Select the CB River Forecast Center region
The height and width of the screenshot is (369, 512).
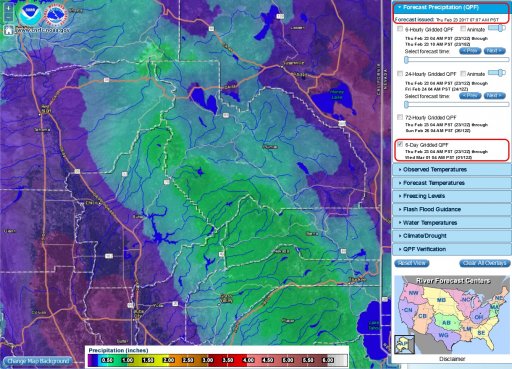coord(422,316)
